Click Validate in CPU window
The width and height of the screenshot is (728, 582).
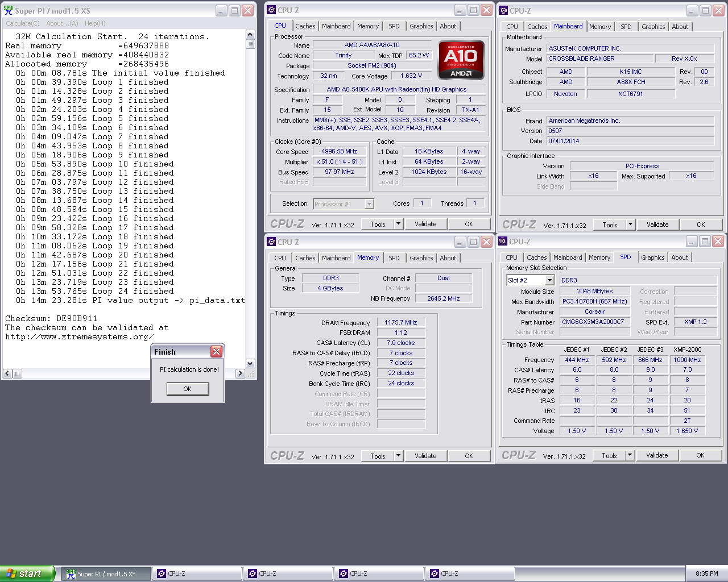coord(425,224)
